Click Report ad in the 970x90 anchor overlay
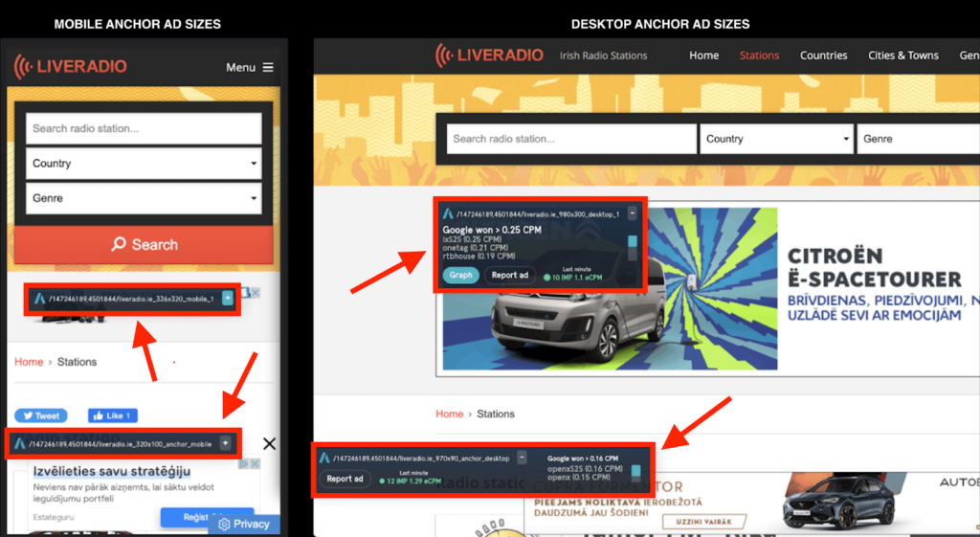Image resolution: width=980 pixels, height=537 pixels. pyautogui.click(x=345, y=479)
